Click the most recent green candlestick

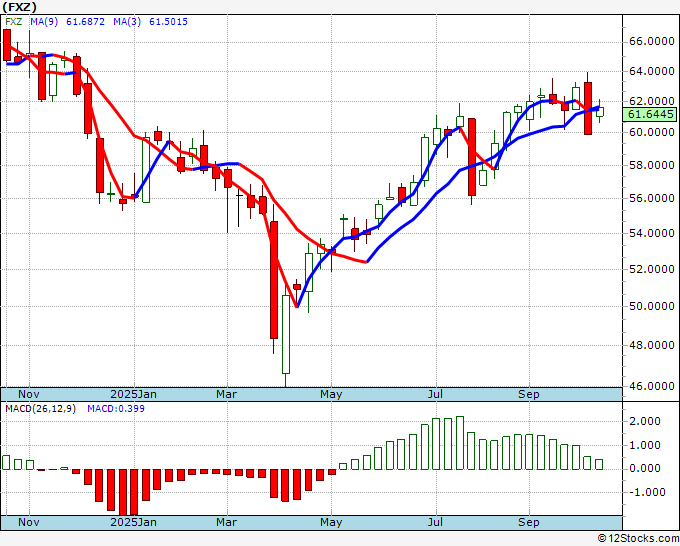[x=600, y=112]
